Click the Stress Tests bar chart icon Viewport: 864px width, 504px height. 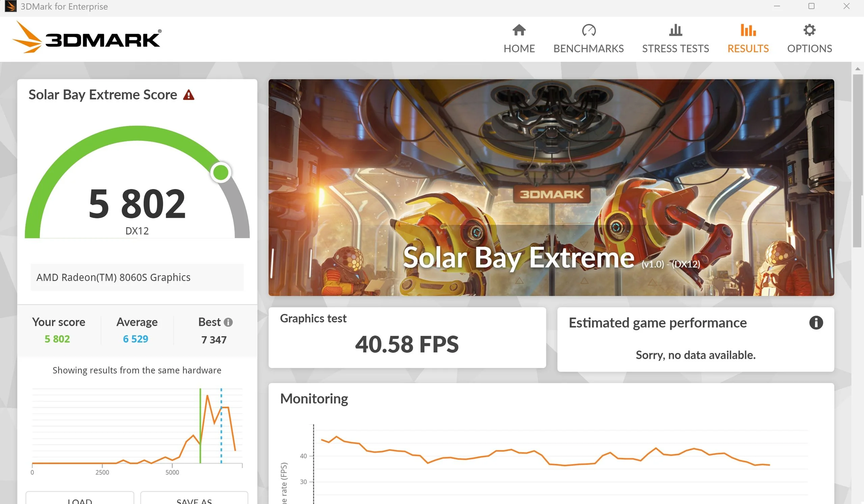pos(675,30)
